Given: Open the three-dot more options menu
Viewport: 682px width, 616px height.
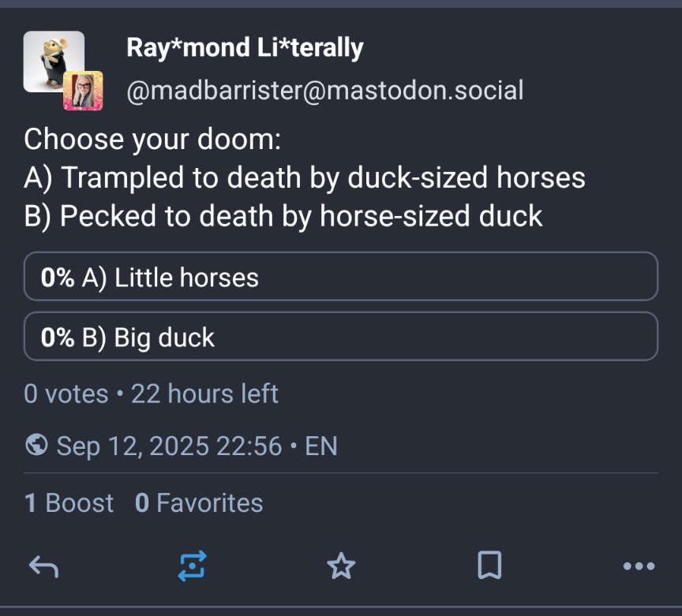Looking at the screenshot, I should coord(639,566).
